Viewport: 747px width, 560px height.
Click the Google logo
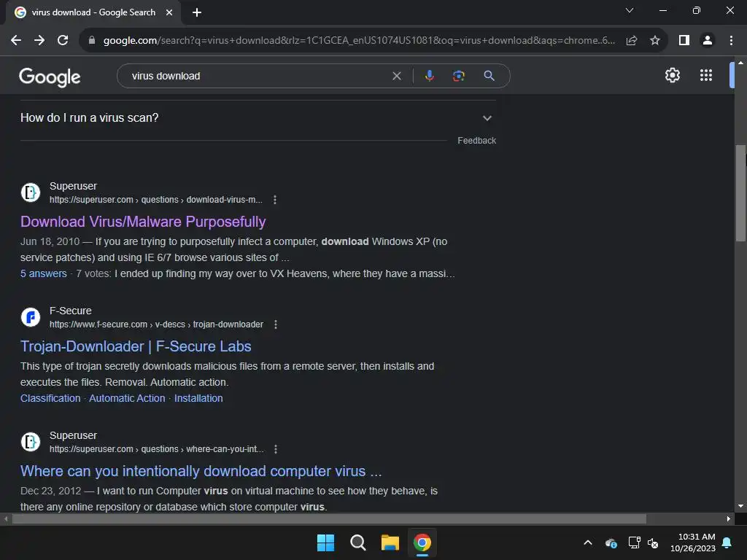point(50,77)
